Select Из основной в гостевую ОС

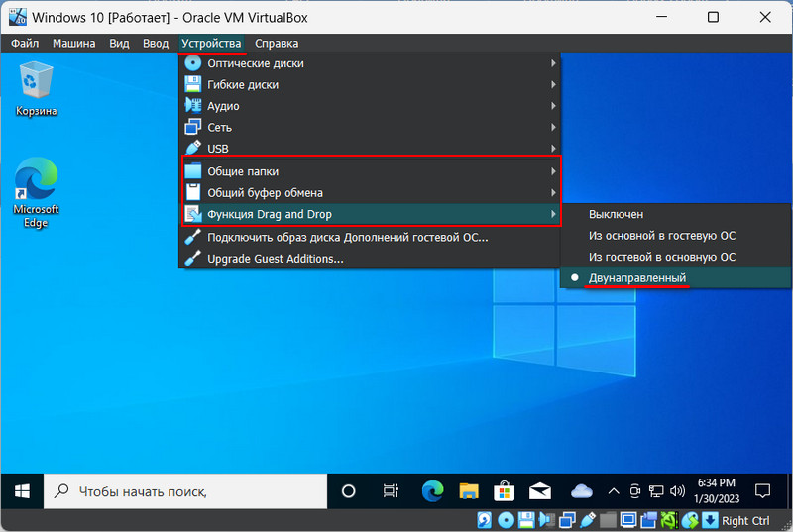[x=676, y=236]
